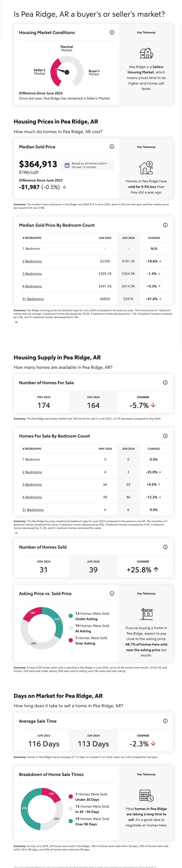Image resolution: width=182 pixels, height=868 pixels.
Task: Open the 3 Bedrooms link in the inventory table
Action: [32, 485]
